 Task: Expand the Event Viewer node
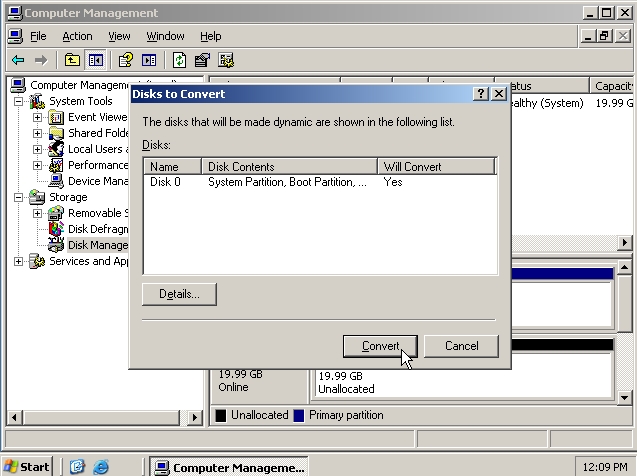(37, 117)
